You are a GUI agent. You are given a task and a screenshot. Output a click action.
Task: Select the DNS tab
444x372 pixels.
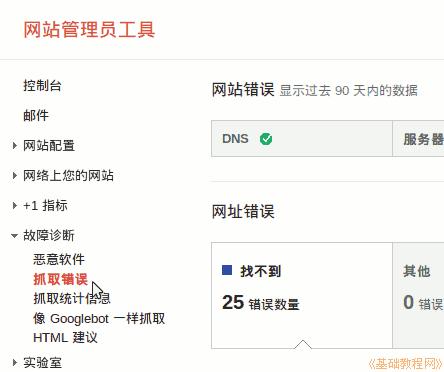tap(302, 139)
